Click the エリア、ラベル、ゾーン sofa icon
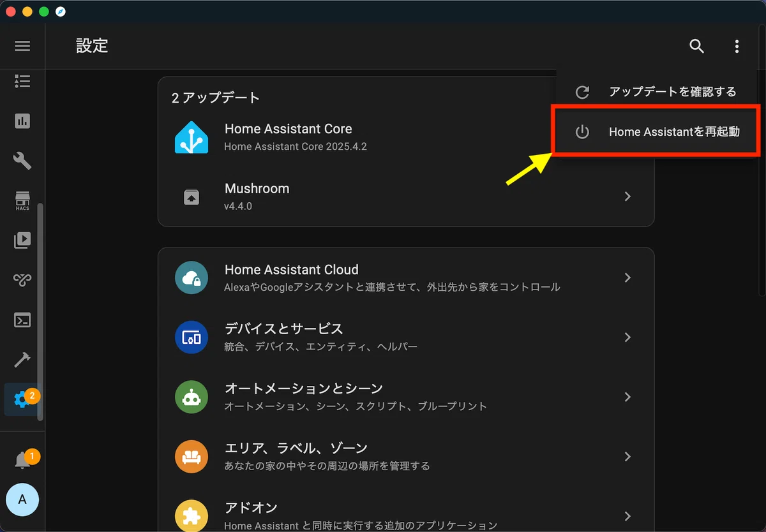The height and width of the screenshot is (532, 766). point(191,457)
